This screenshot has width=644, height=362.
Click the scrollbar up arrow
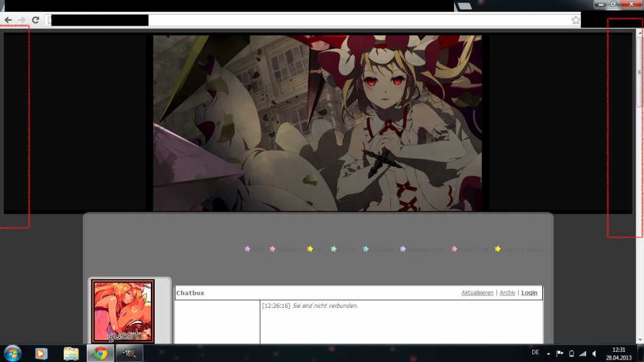tap(640, 32)
